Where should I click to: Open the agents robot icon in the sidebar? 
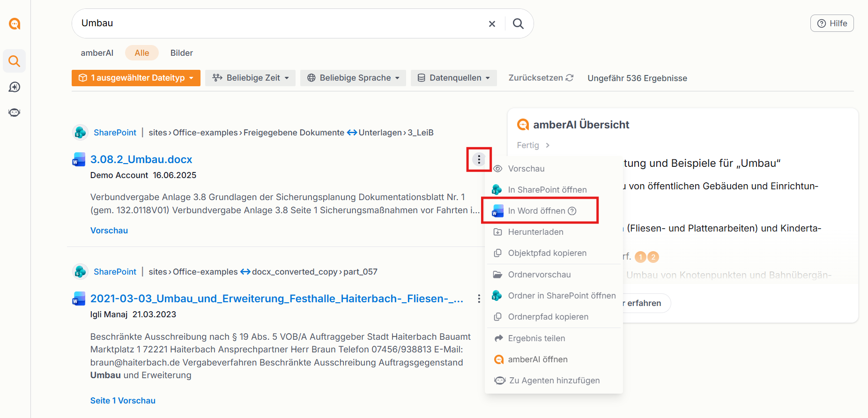15,112
